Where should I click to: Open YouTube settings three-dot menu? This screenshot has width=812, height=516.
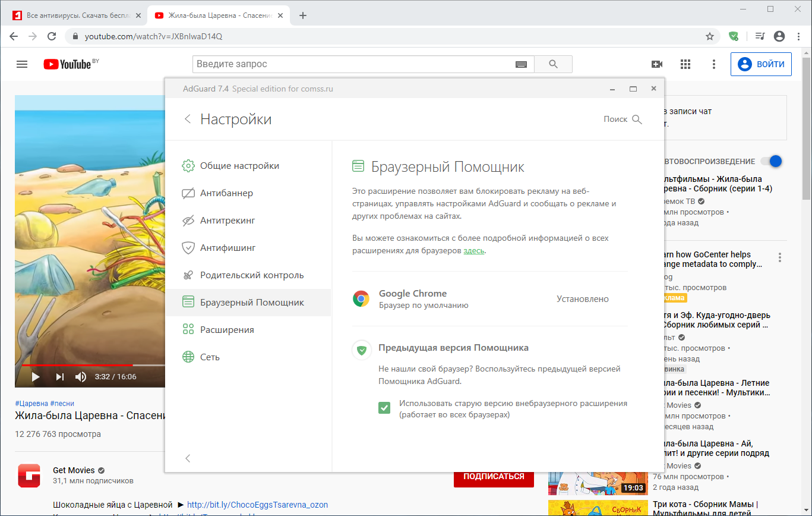point(714,64)
